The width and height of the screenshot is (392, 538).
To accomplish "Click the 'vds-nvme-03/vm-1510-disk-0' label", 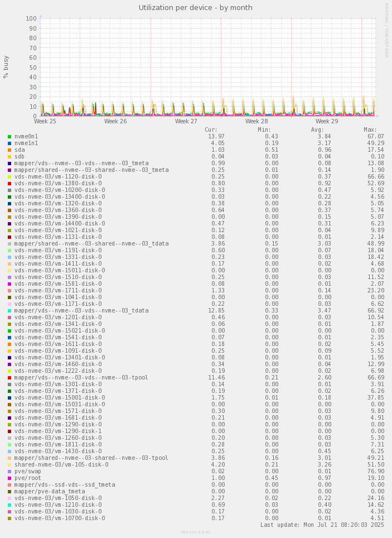I will pyautogui.click(x=58, y=277).
